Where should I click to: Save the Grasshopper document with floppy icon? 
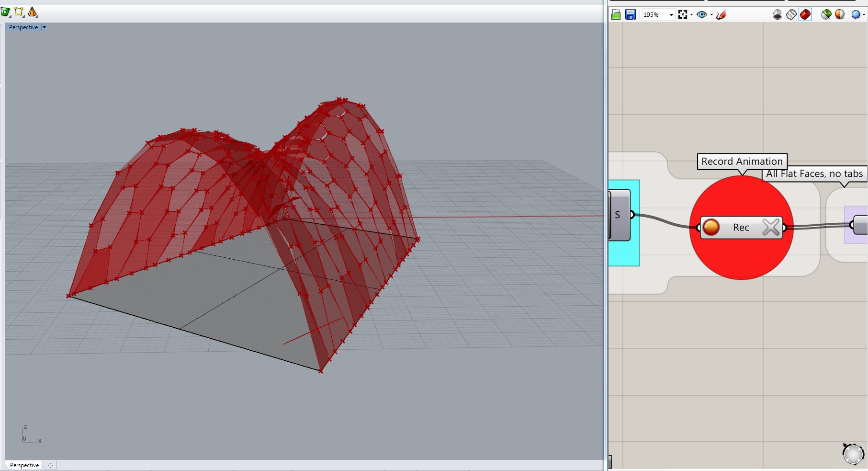point(631,15)
